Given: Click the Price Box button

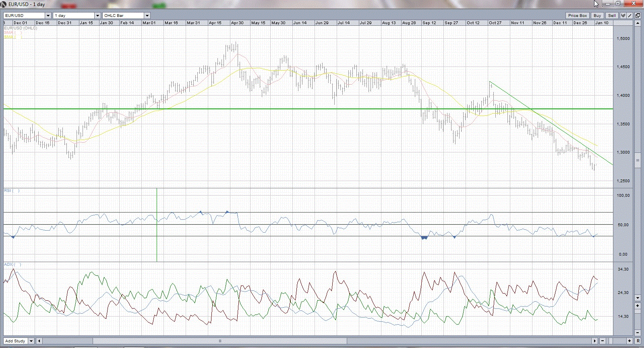Looking at the screenshot, I should pos(578,16).
